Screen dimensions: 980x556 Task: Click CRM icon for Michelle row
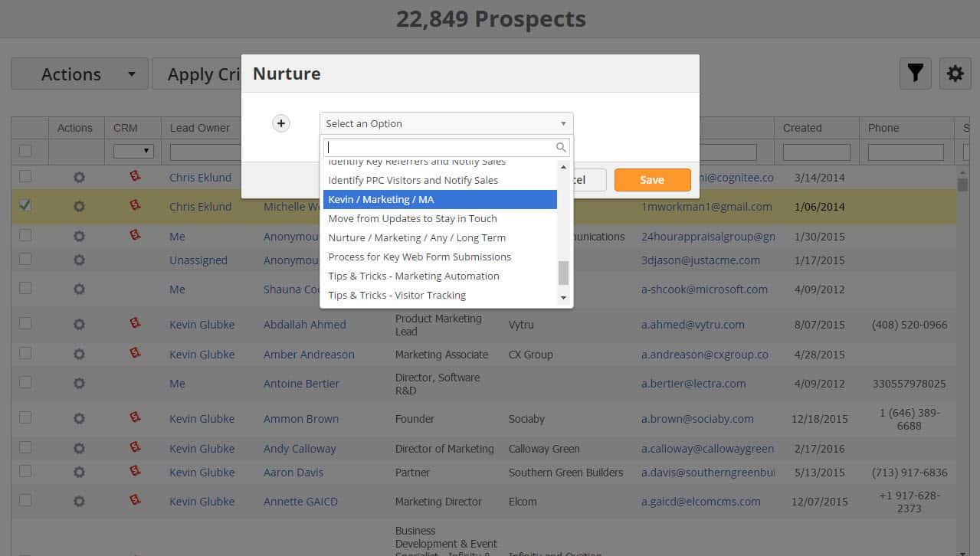point(135,205)
